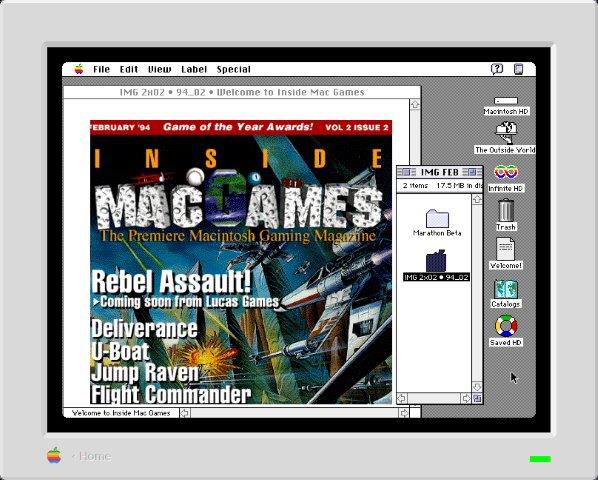Open the File menu
Image resolution: width=598 pixels, height=480 pixels.
pyautogui.click(x=101, y=69)
